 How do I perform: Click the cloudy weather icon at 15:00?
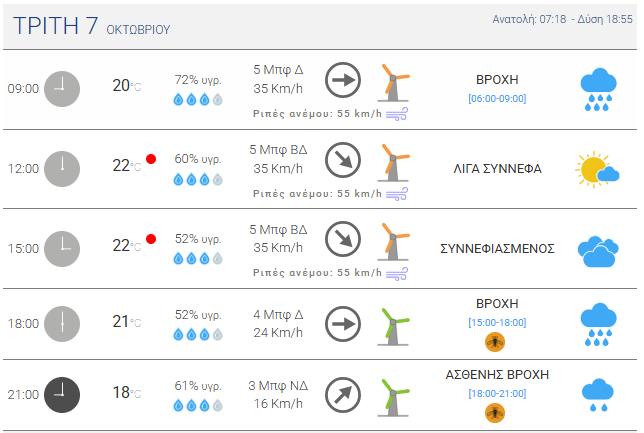(598, 250)
